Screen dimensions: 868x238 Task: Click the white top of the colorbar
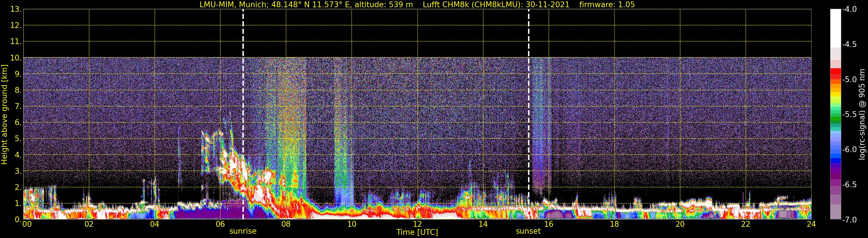pos(836,28)
